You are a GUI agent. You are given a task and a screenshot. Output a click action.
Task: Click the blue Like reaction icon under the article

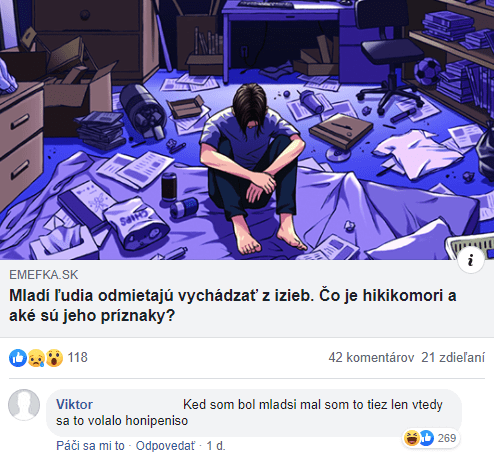[18, 358]
